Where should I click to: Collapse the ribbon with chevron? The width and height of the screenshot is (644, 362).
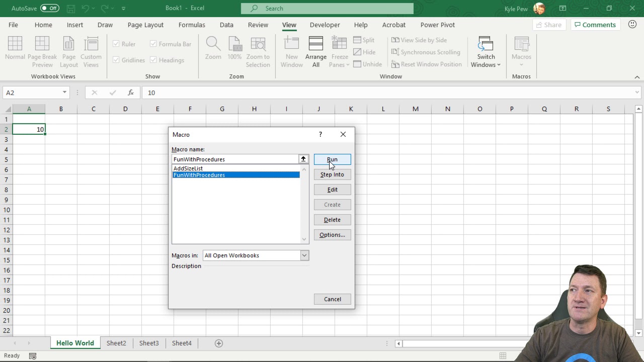tap(637, 77)
